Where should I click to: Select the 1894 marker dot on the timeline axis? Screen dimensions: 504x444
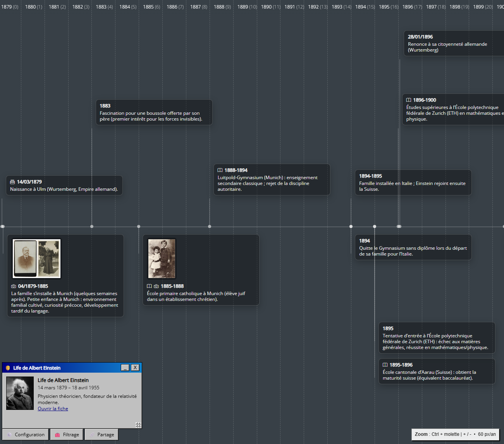click(351, 226)
